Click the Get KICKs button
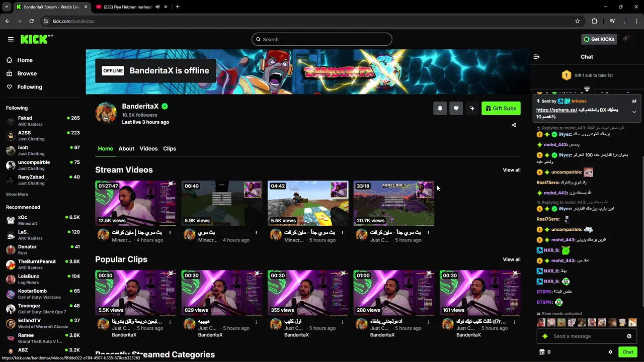644x362 pixels. click(599, 39)
